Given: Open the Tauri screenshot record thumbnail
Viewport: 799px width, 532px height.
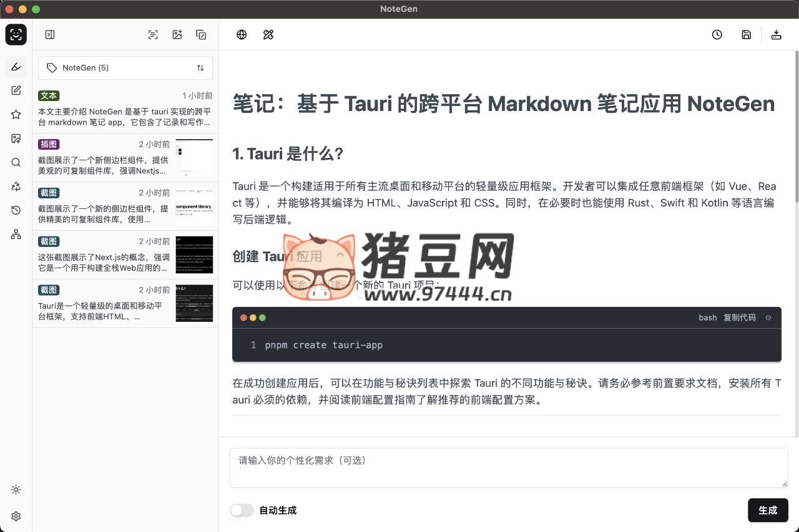Looking at the screenshot, I should (x=194, y=304).
